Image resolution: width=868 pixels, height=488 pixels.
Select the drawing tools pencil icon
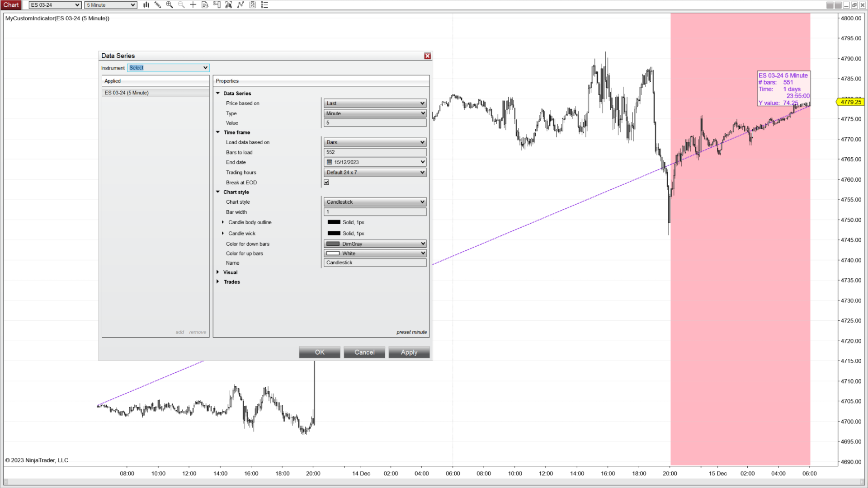point(158,5)
